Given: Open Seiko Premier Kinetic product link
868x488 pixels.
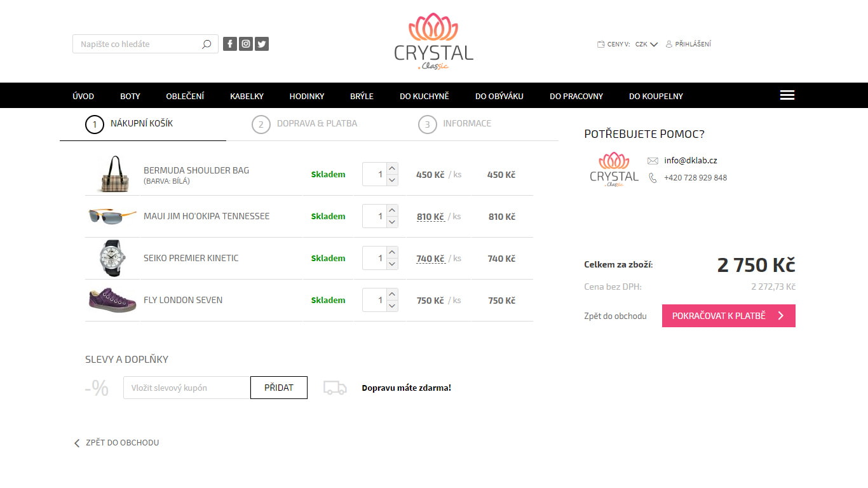Looking at the screenshot, I should click(x=191, y=258).
